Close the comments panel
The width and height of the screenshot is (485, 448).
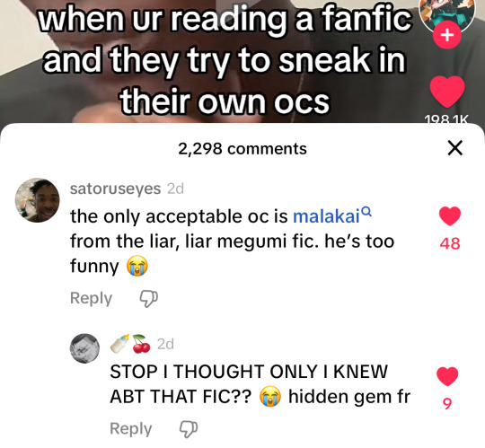[x=455, y=148]
